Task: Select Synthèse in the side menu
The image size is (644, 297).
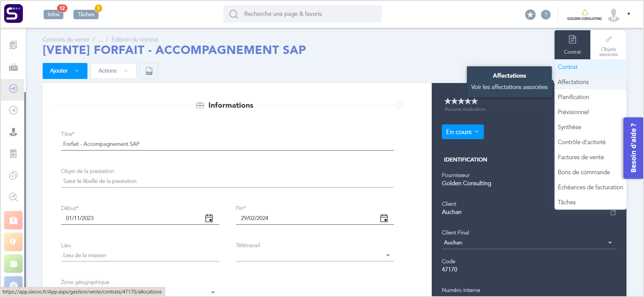Action: click(590, 127)
